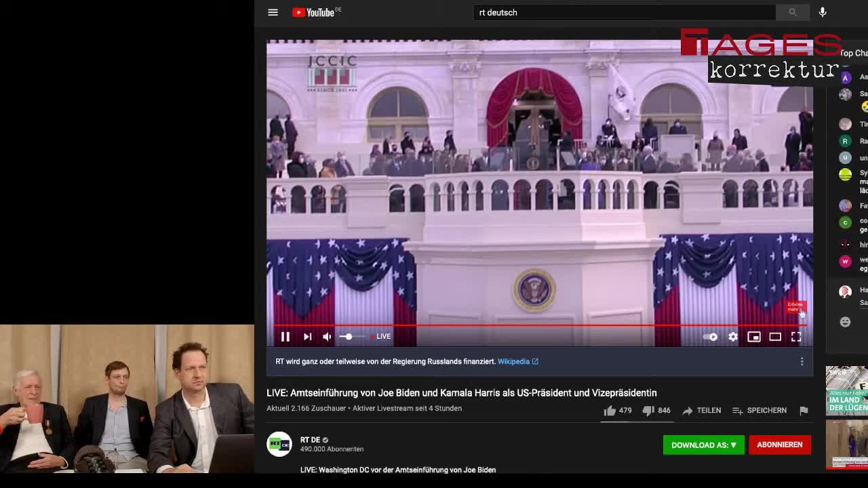Click the search box containing 'rt deutsch'
Image resolution: width=868 pixels, height=488 pixels.
click(x=624, y=12)
